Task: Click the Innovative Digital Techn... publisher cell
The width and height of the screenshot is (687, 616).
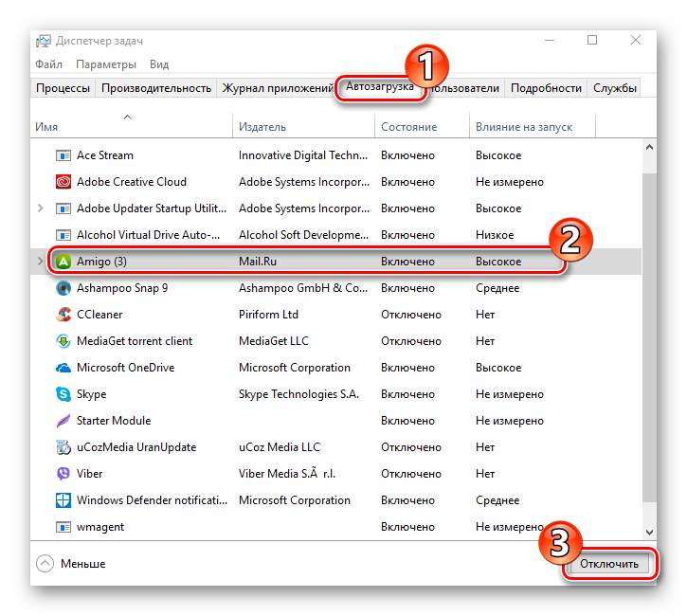Action: [303, 155]
